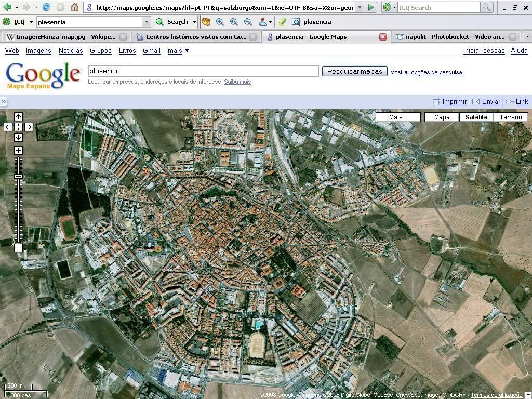This screenshot has height=399, width=532.
Task: Pan the map up with the arrow
Action: point(18,116)
